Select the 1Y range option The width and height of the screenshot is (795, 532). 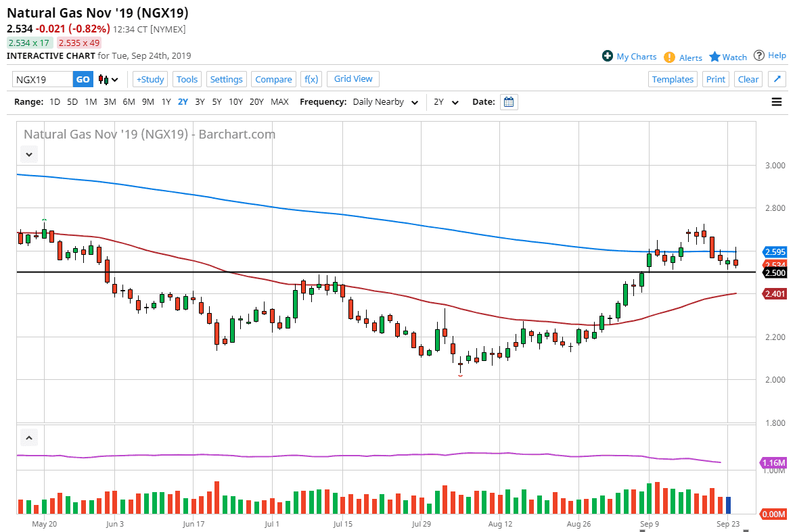166,102
